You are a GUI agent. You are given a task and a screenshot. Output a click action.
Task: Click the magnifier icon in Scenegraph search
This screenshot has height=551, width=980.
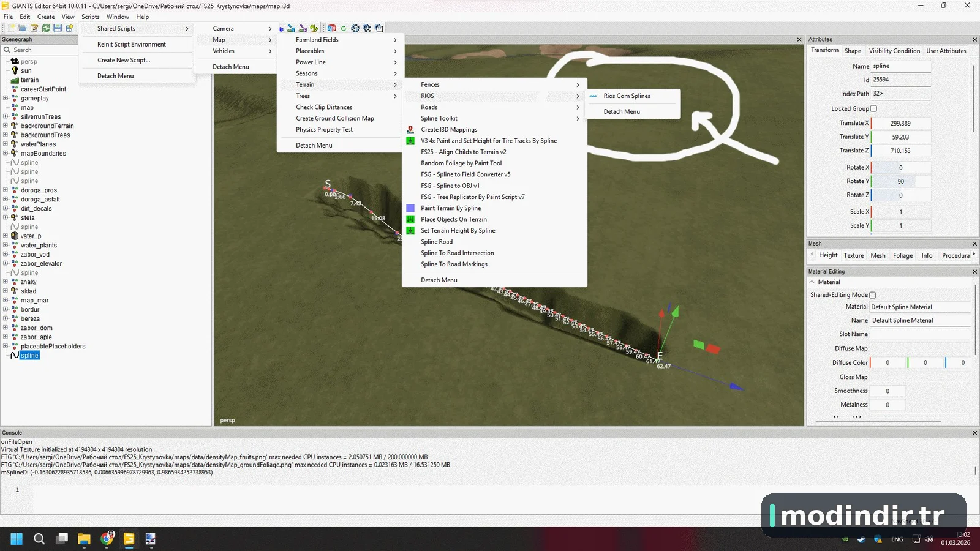7,50
